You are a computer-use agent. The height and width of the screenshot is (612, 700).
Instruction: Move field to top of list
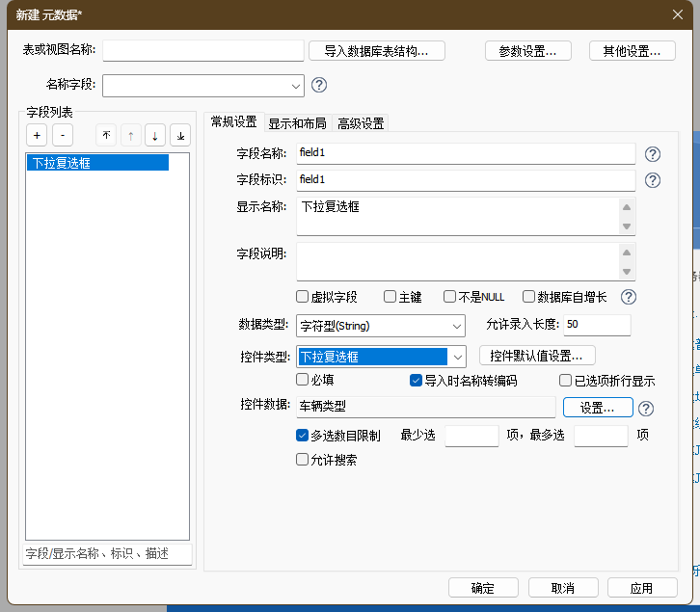coord(106,136)
